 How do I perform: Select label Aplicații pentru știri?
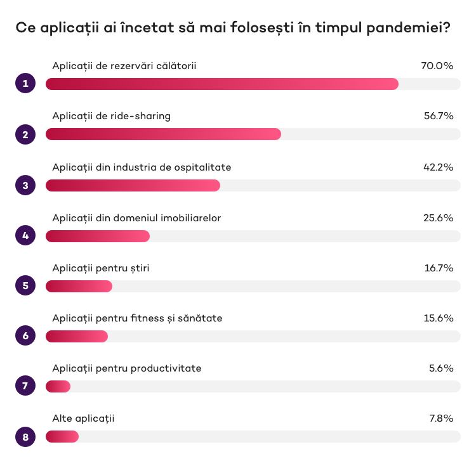(x=101, y=268)
